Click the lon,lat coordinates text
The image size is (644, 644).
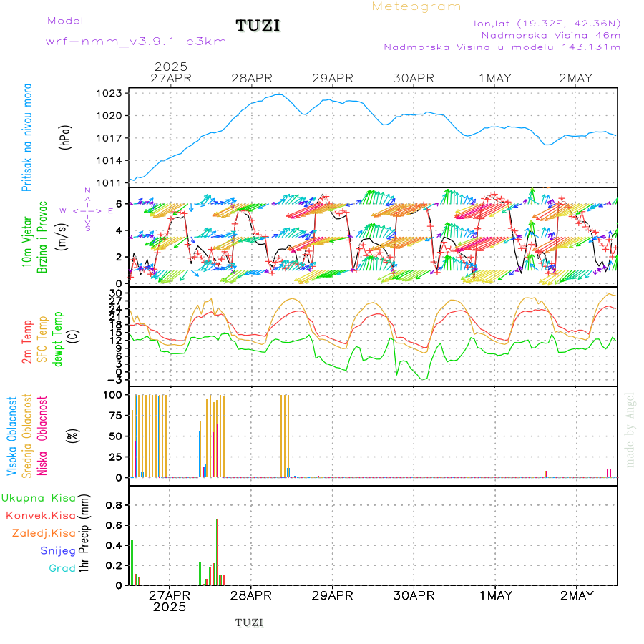point(547,23)
